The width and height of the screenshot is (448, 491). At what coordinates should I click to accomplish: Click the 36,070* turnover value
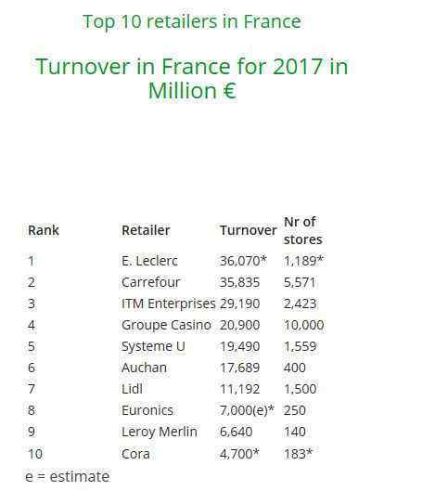pos(243,261)
